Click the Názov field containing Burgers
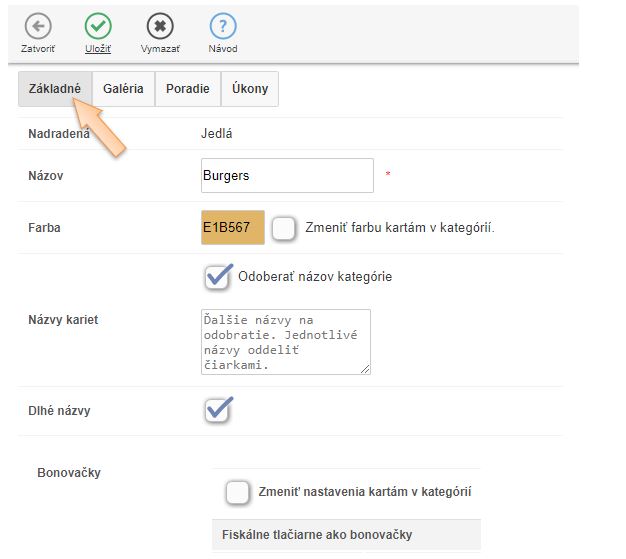Screen dimensions: 626x559 pyautogui.click(x=287, y=176)
